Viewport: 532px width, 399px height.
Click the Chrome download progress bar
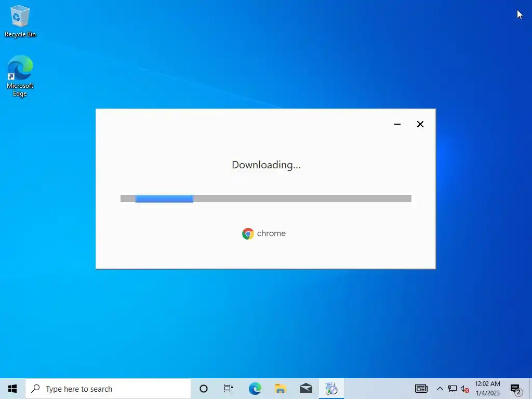(265, 198)
